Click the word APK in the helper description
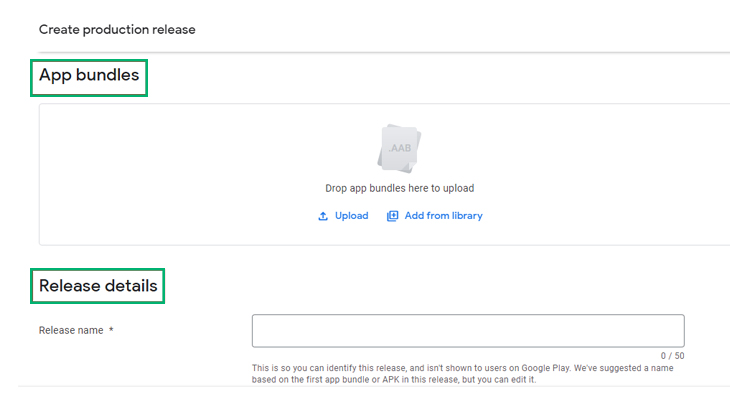 click(x=391, y=380)
